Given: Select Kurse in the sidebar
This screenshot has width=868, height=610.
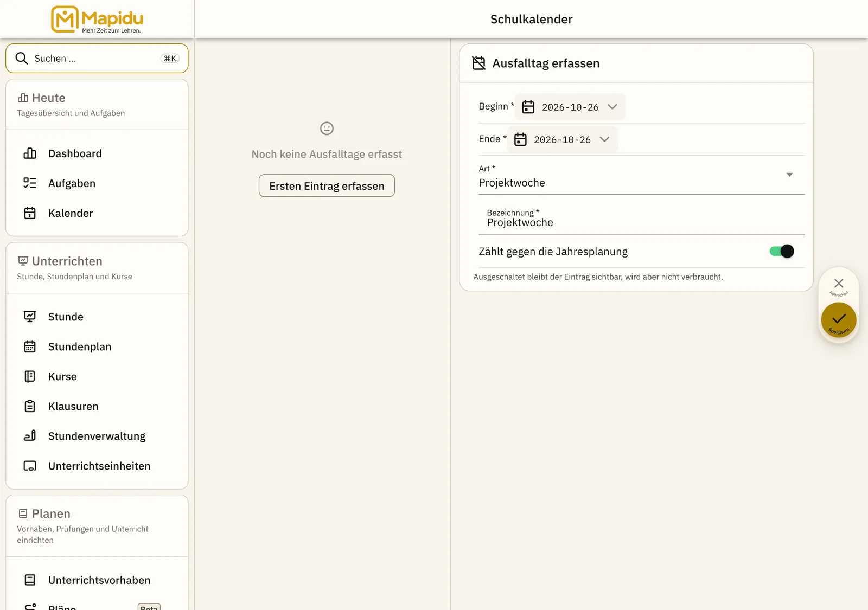Looking at the screenshot, I should click(x=97, y=376).
